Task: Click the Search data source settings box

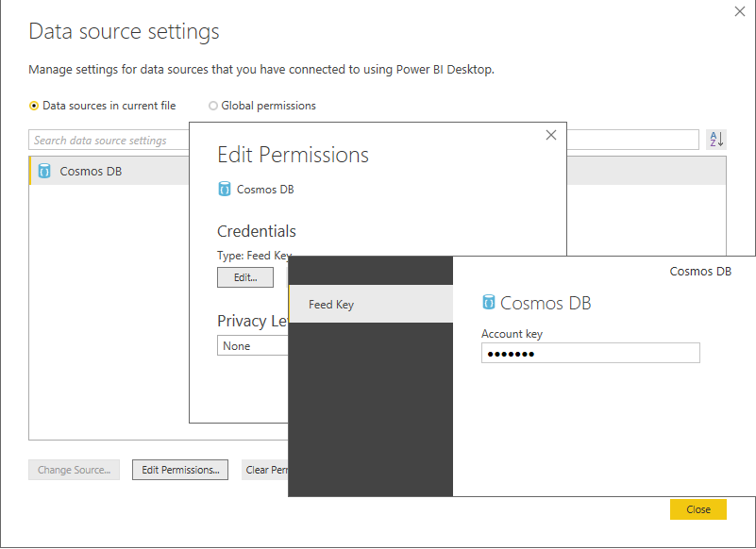Action: 109,140
